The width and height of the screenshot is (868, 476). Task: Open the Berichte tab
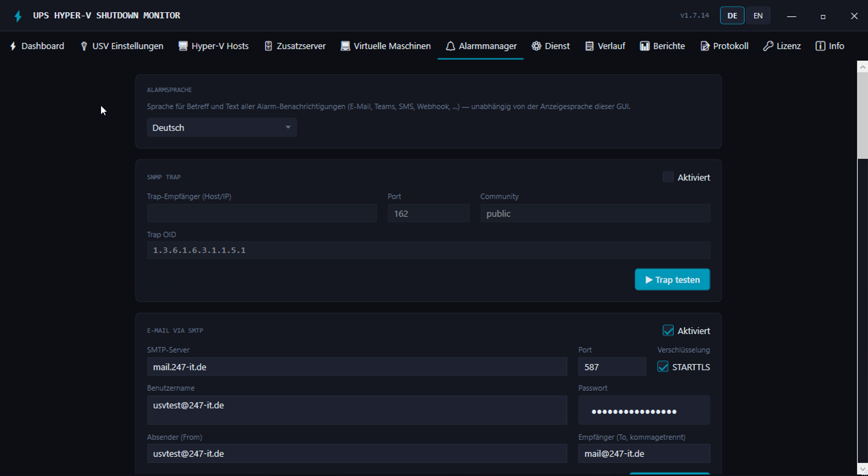point(662,46)
